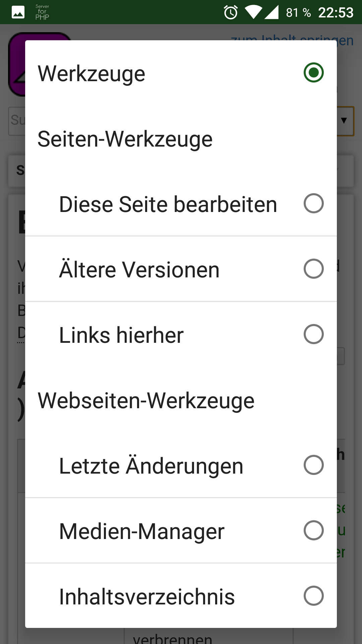Tap the 'Diese Seite bearbeiten' menu entry
Viewport: 362px width, 644px height.
pos(168,204)
